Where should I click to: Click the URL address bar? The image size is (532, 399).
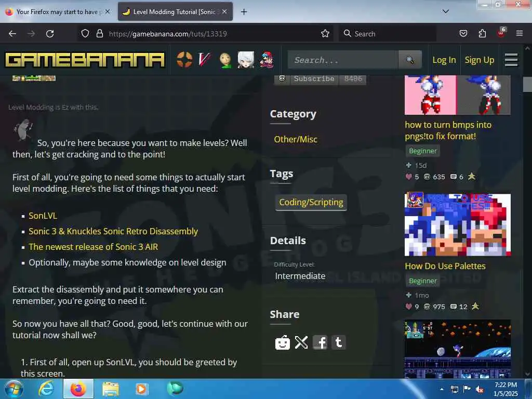(205, 34)
